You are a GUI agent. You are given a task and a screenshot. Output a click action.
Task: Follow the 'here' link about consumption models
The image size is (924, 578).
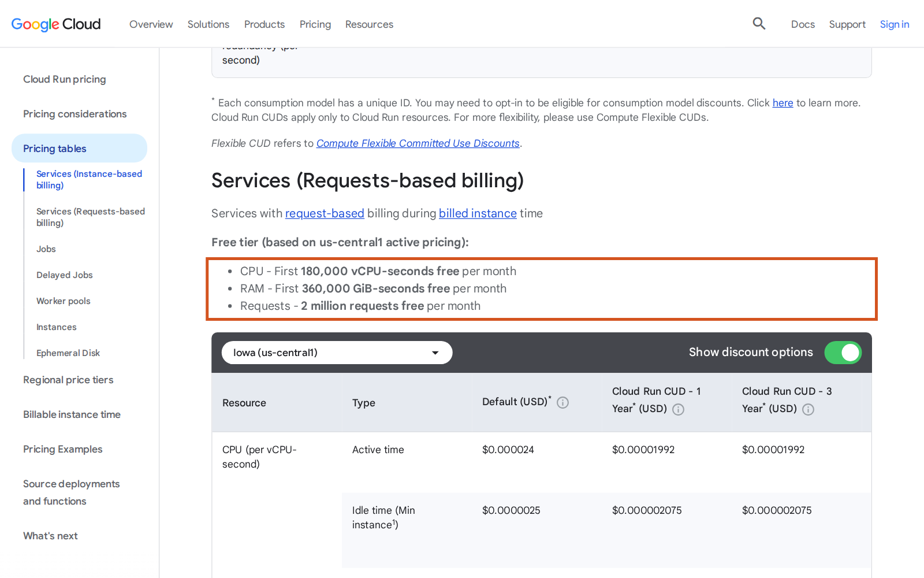(x=783, y=103)
